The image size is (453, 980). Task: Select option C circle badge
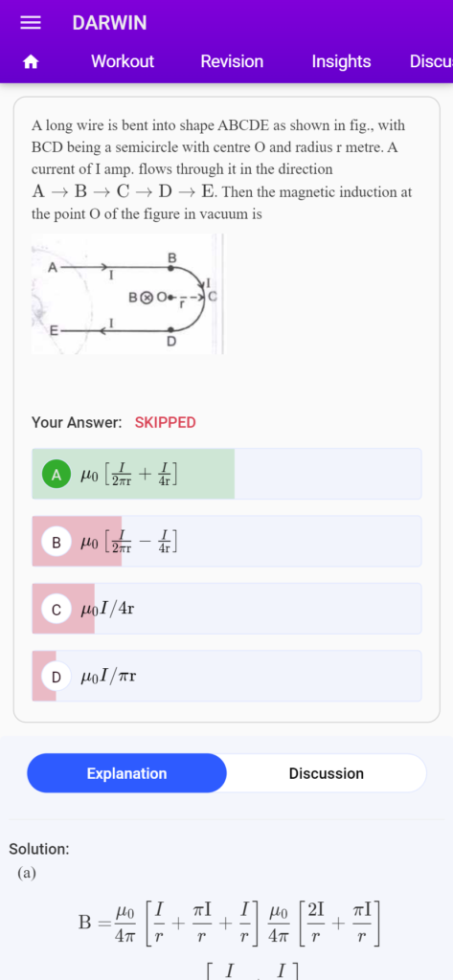click(57, 610)
